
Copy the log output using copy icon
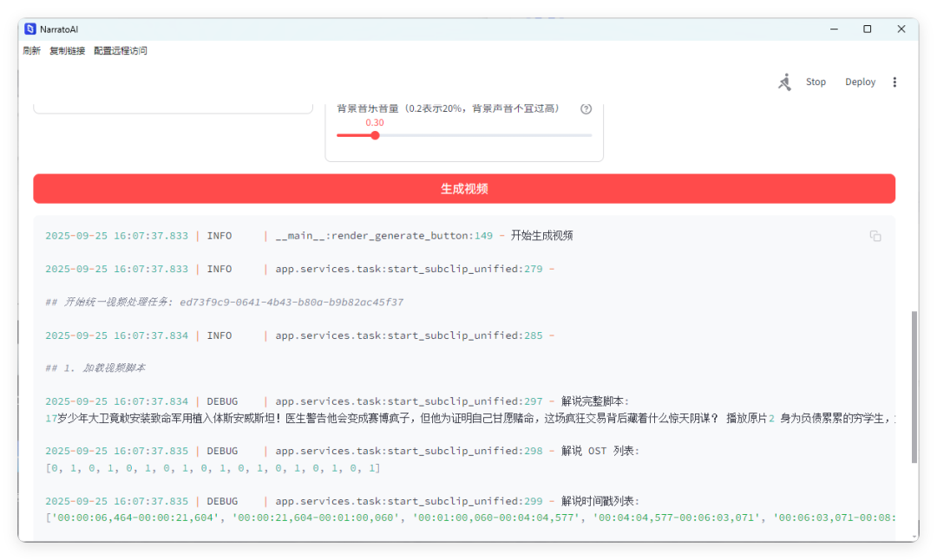point(875,236)
